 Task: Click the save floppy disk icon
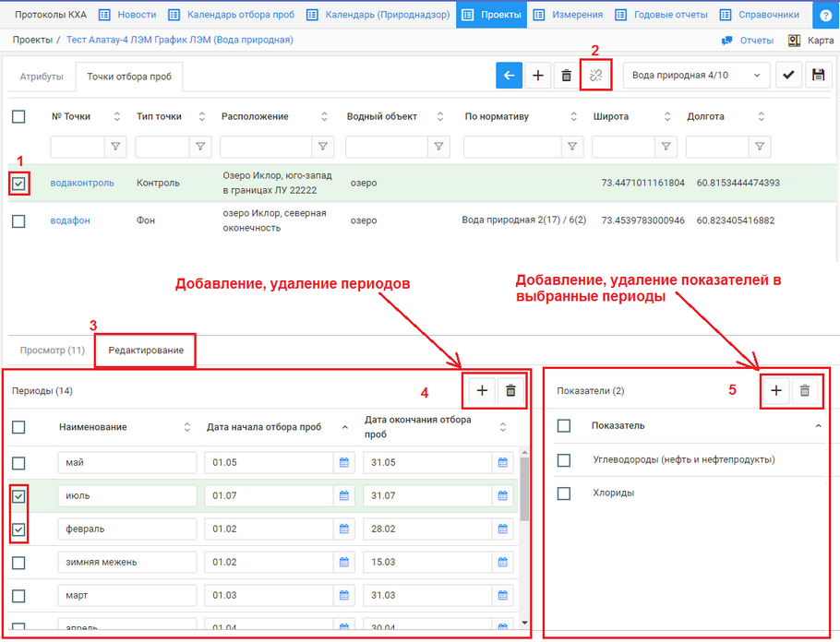[817, 76]
